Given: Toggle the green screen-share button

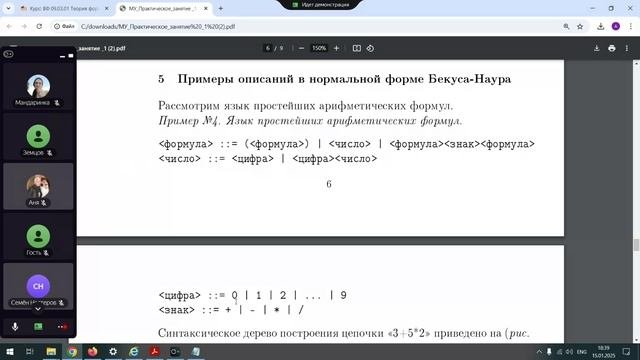Looking at the screenshot, I should pyautogui.click(x=38, y=327).
